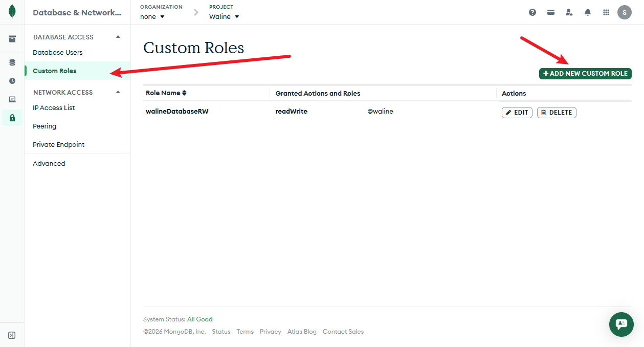Open the Organization 'none' dropdown
This screenshot has width=644, height=347.
(x=150, y=16)
